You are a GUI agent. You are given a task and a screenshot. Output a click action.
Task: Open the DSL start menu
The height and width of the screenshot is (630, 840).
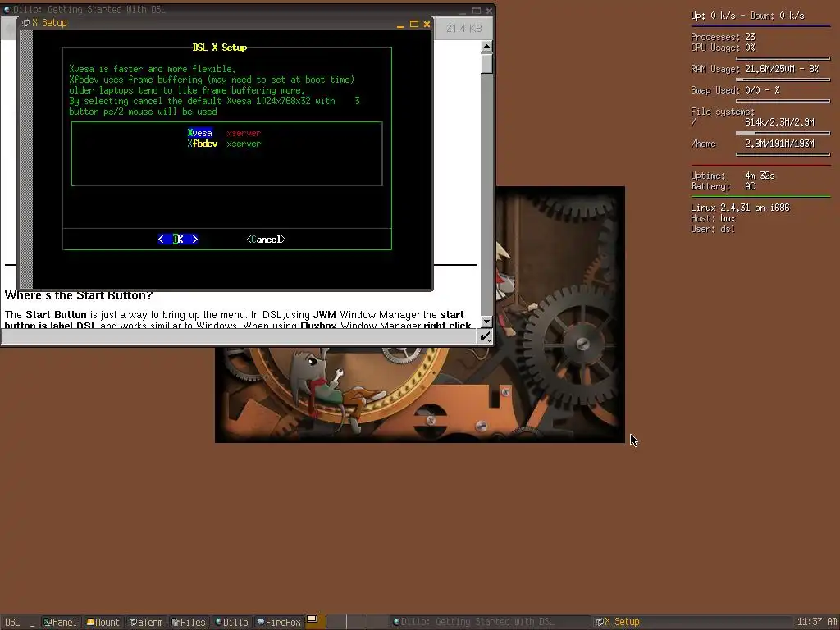click(x=12, y=622)
